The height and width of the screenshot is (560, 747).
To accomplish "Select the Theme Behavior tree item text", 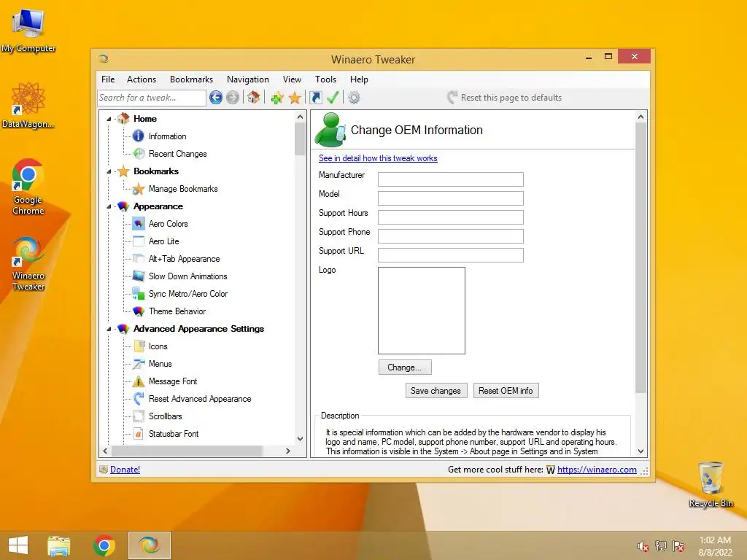I will [177, 311].
